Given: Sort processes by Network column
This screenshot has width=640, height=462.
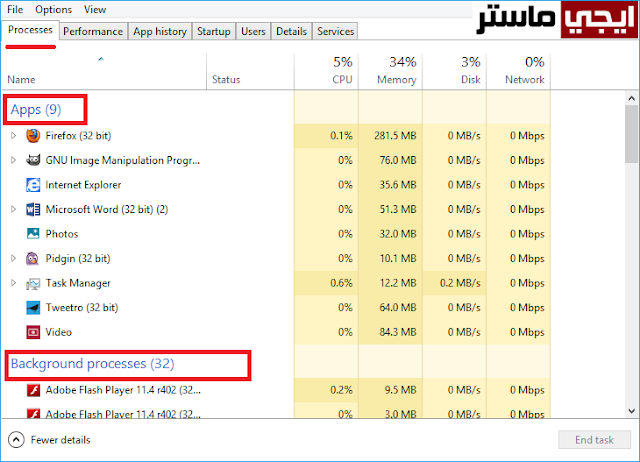Looking at the screenshot, I should tap(518, 71).
